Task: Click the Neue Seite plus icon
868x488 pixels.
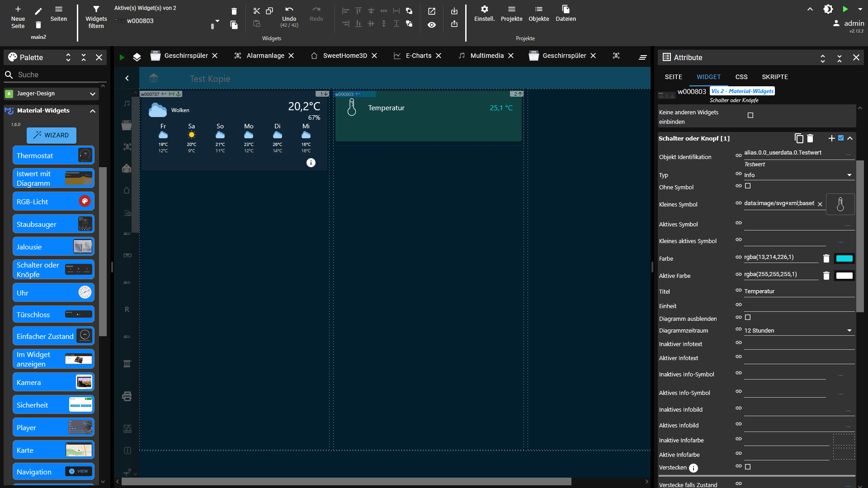Action: [18, 9]
